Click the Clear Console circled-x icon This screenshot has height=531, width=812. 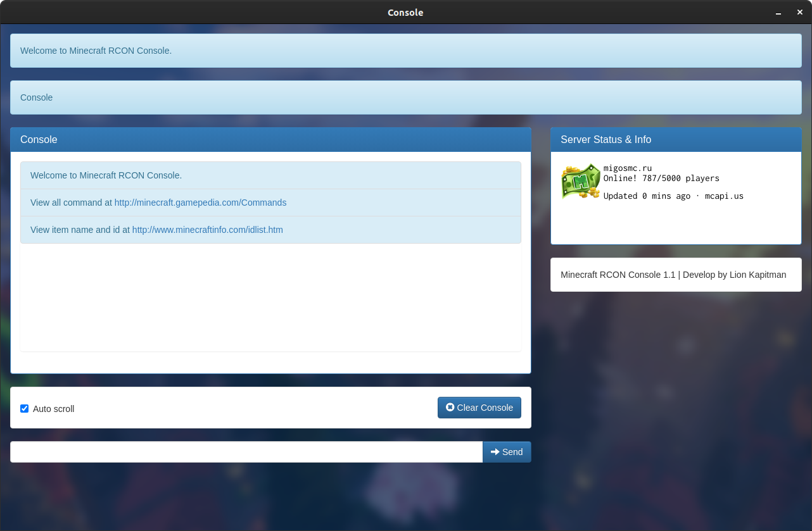pyautogui.click(x=450, y=408)
